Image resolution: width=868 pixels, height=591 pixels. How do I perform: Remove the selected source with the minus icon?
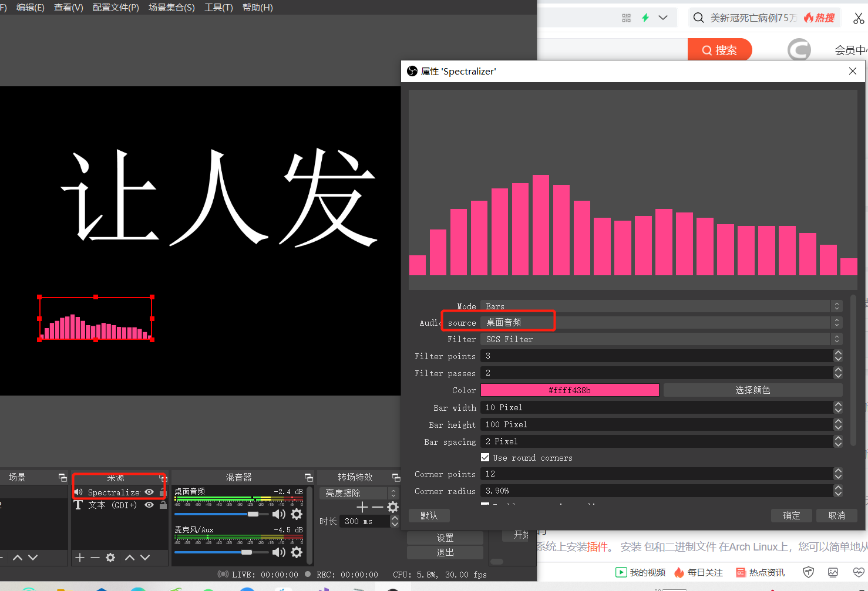(x=95, y=558)
